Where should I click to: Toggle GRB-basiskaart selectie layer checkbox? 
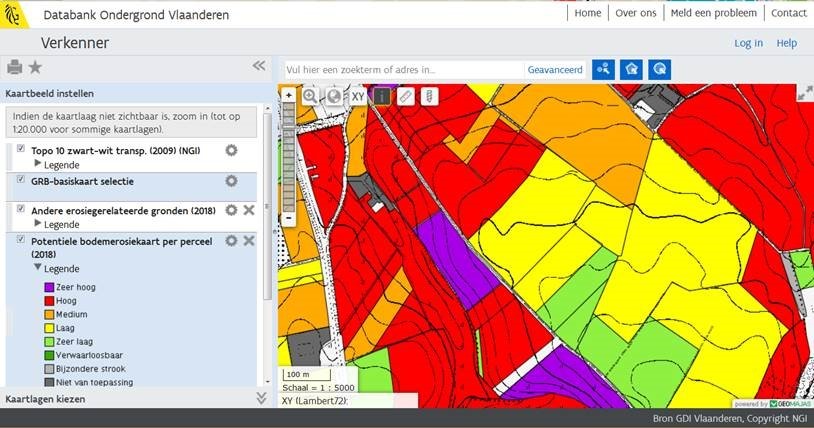coord(21,180)
